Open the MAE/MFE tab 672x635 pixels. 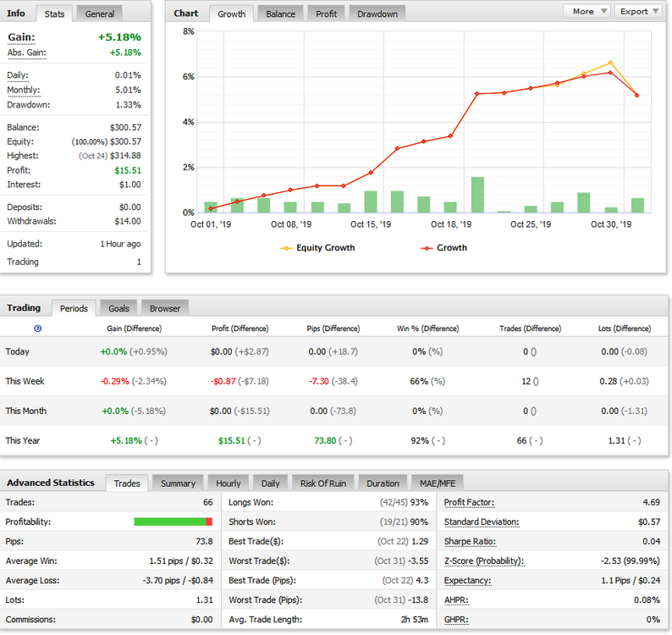[438, 483]
